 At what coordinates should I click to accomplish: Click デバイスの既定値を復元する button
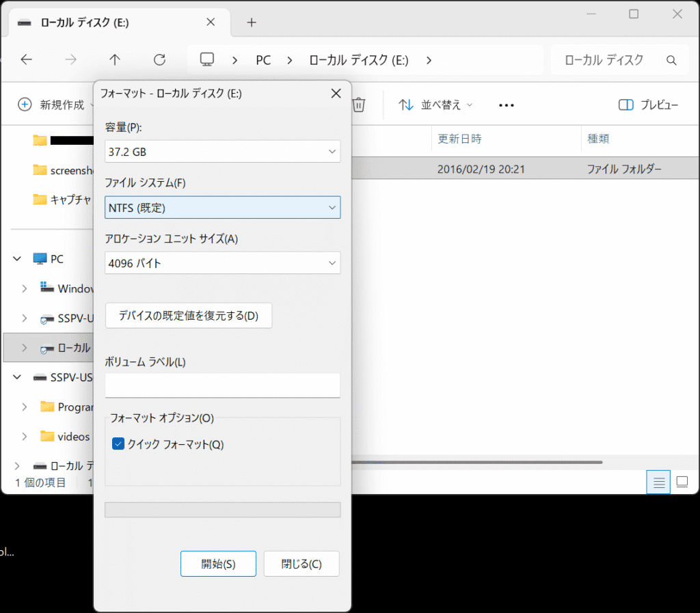point(189,316)
